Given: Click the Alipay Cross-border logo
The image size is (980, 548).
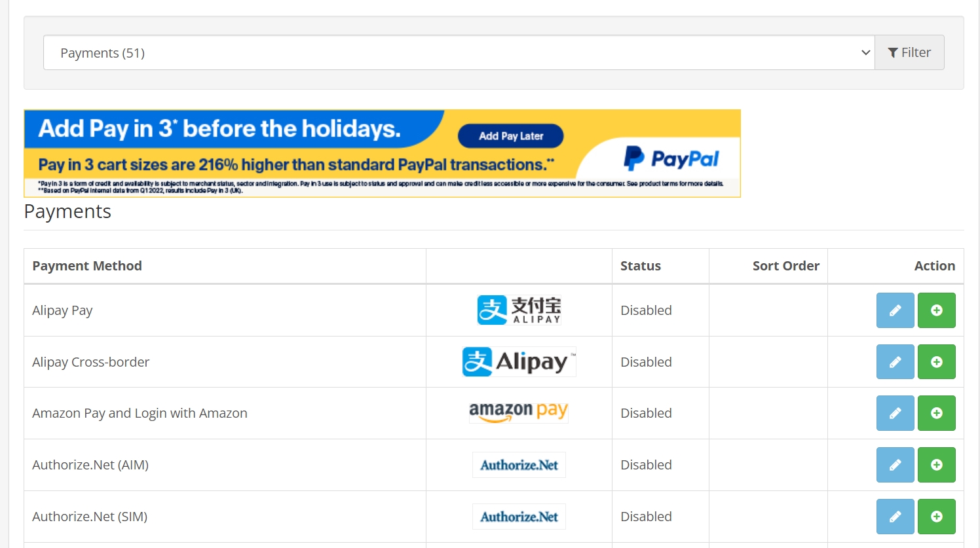Looking at the screenshot, I should (519, 361).
